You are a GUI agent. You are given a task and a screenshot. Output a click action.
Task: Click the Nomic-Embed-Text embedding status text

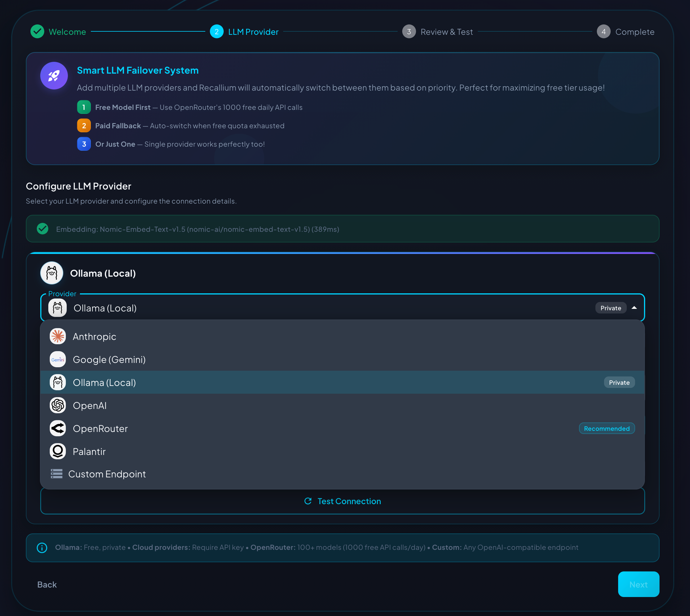click(198, 229)
